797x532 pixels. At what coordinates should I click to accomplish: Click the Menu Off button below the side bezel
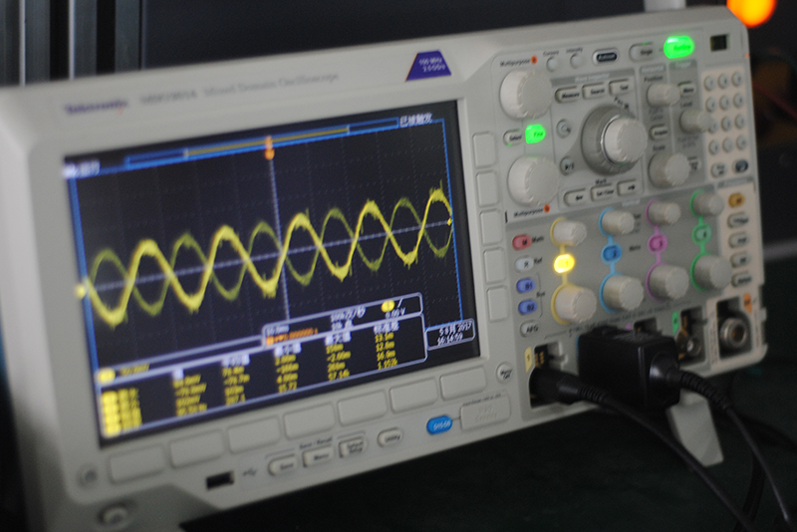pyautogui.click(x=505, y=372)
